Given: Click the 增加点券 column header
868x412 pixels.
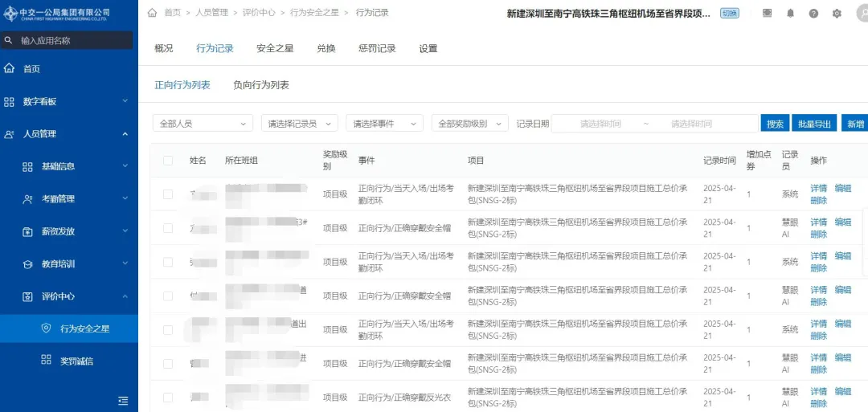Looking at the screenshot, I should pyautogui.click(x=759, y=160).
